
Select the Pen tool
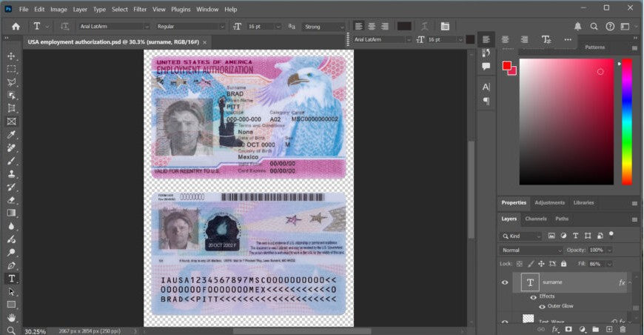tap(12, 265)
